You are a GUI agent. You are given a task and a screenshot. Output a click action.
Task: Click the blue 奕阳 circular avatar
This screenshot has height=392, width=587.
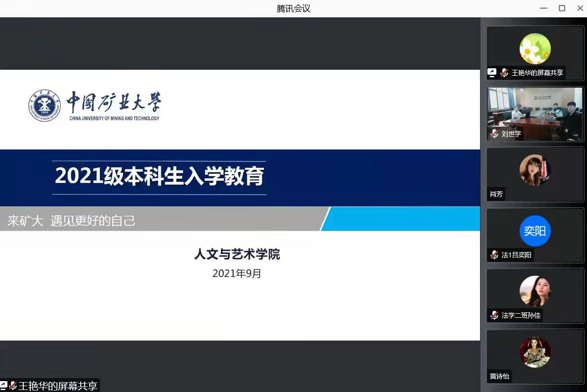(535, 231)
